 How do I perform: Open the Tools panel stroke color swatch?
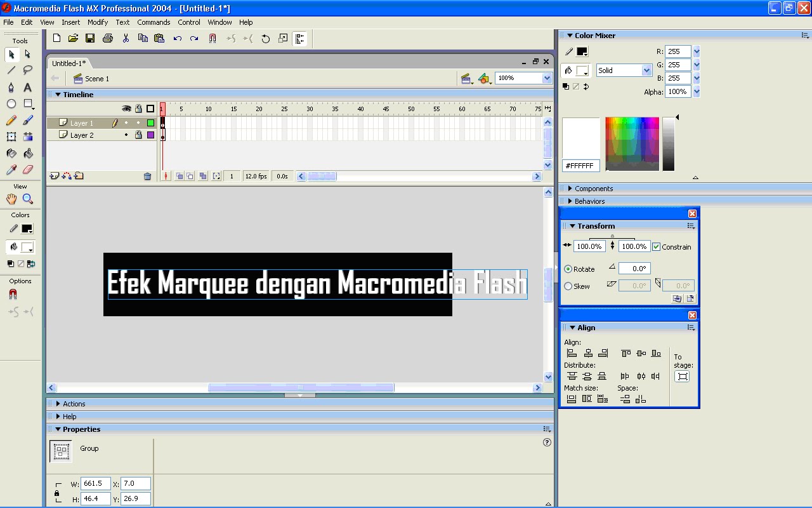pos(27,229)
